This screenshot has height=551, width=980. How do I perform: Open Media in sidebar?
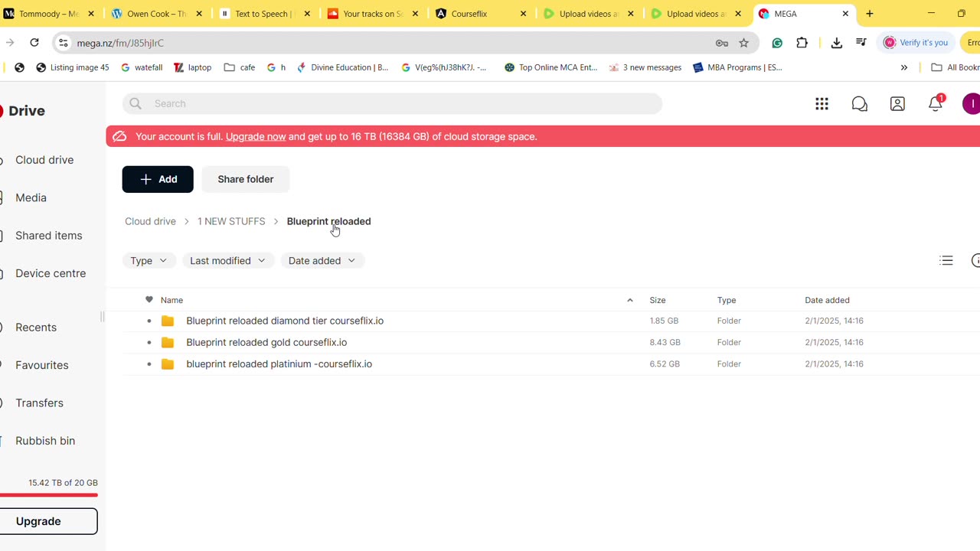tap(31, 197)
